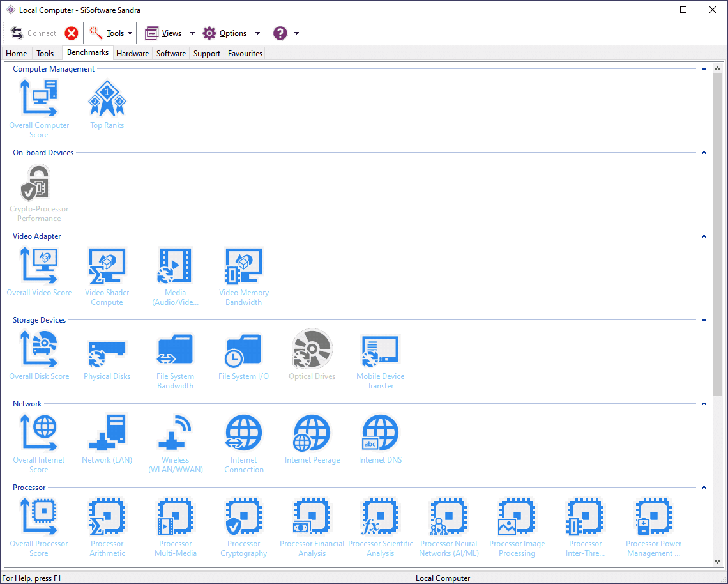The width and height of the screenshot is (728, 584).
Task: Click the purple Help question icon
Action: tap(280, 33)
